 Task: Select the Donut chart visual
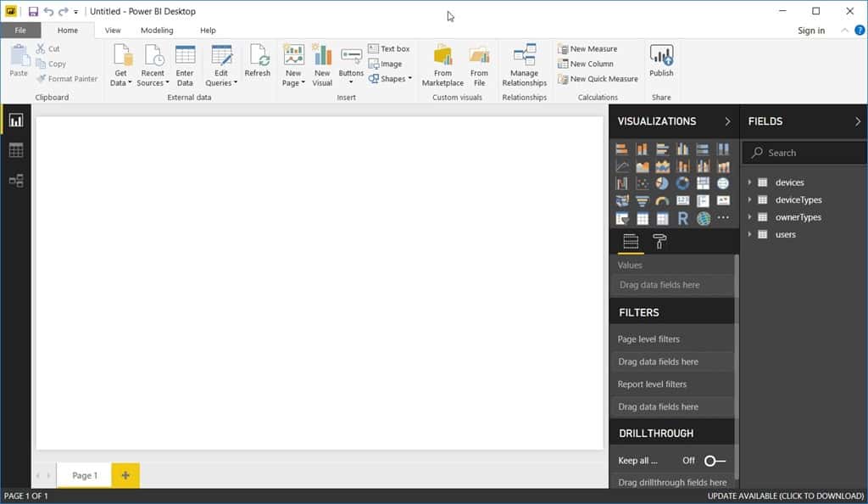pyautogui.click(x=682, y=183)
